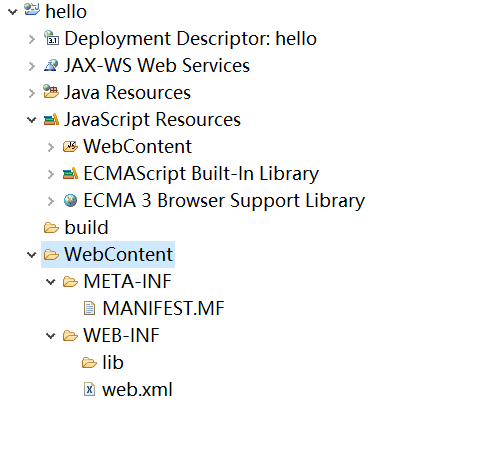This screenshot has width=491, height=451.
Task: Click the JavaScript Resources library icon
Action: [x=51, y=119]
